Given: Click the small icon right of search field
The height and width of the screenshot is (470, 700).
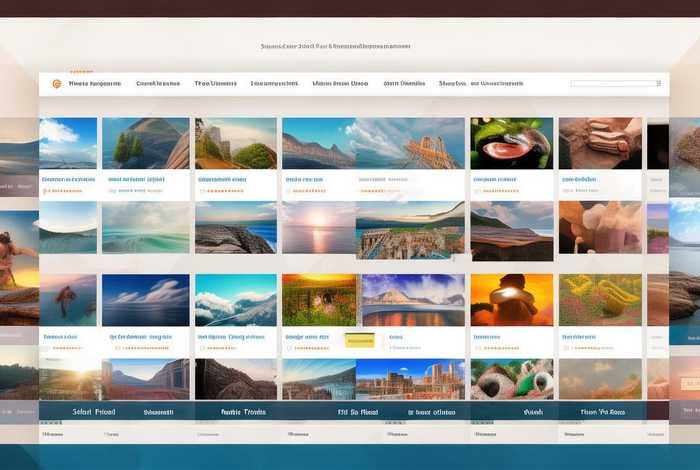Looking at the screenshot, I should (659, 84).
